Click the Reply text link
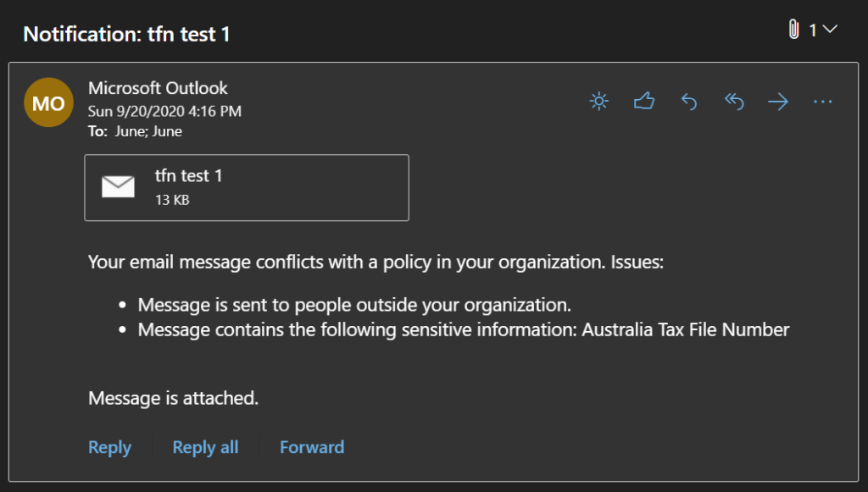Viewport: 868px width, 492px height. tap(109, 447)
